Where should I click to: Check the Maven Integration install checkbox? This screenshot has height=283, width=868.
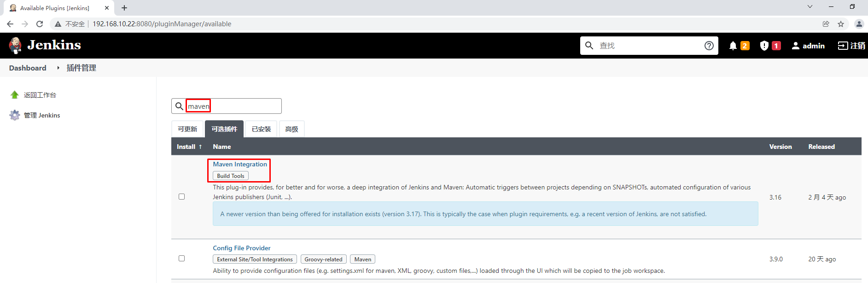(x=181, y=197)
